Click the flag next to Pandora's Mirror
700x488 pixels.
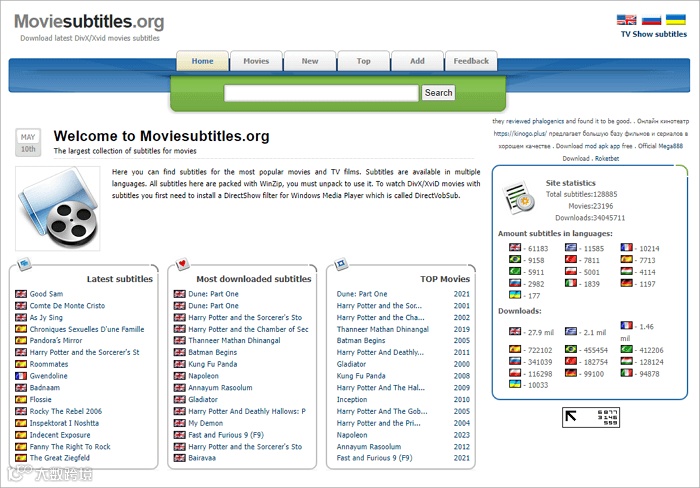click(21, 340)
